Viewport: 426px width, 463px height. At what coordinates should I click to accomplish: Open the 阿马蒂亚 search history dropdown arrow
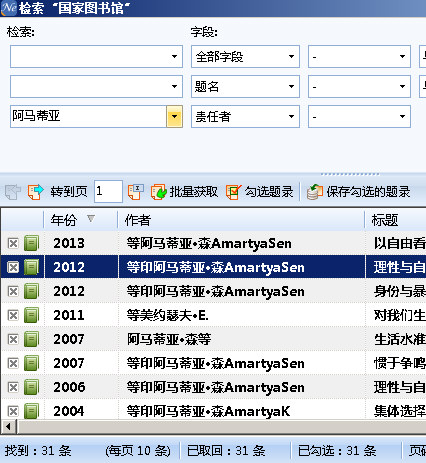point(174,116)
